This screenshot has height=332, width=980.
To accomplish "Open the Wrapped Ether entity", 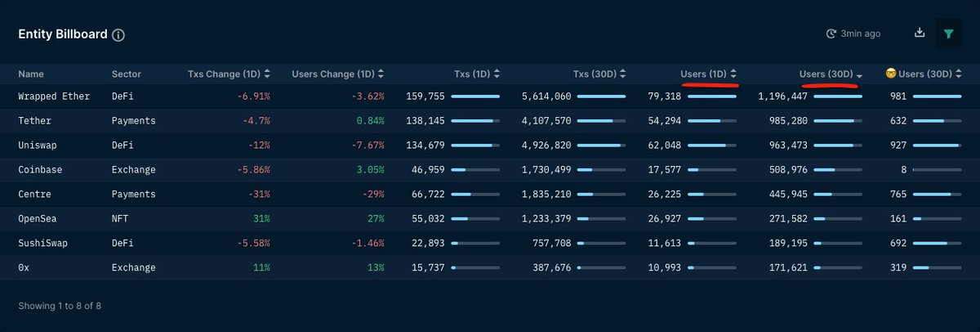I will (53, 96).
